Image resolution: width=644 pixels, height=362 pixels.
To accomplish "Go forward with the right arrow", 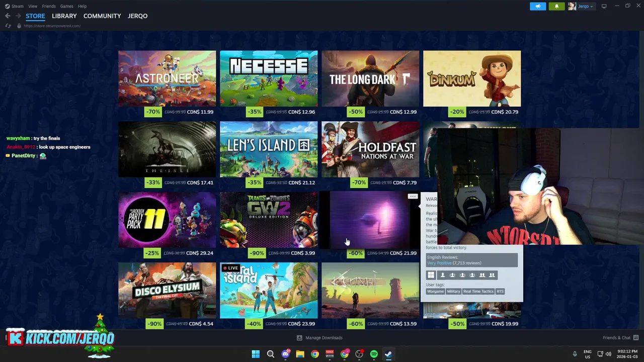I will tap(18, 16).
